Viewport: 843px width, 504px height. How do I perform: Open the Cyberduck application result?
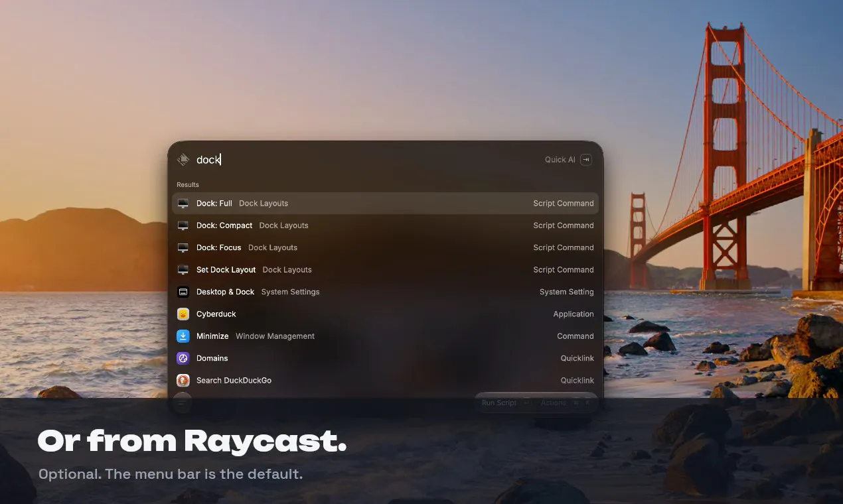385,314
